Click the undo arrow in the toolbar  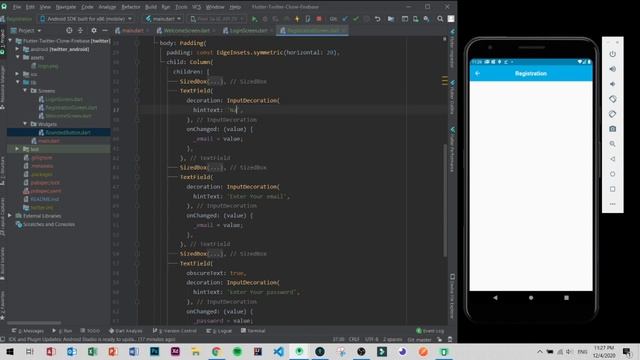pyautogui.click(x=378, y=19)
